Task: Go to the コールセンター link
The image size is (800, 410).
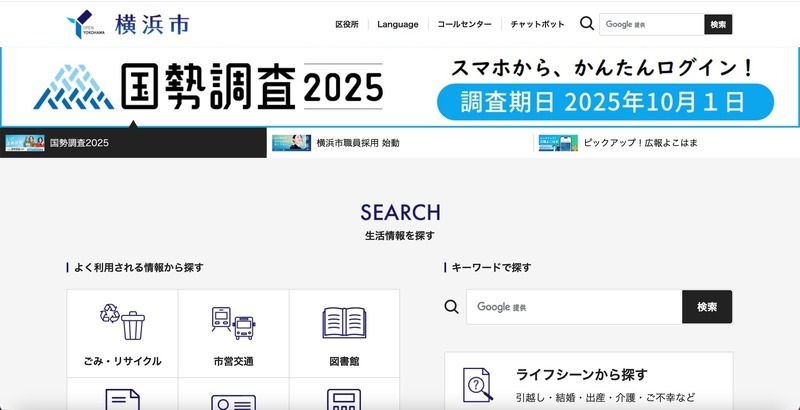Action: (464, 24)
